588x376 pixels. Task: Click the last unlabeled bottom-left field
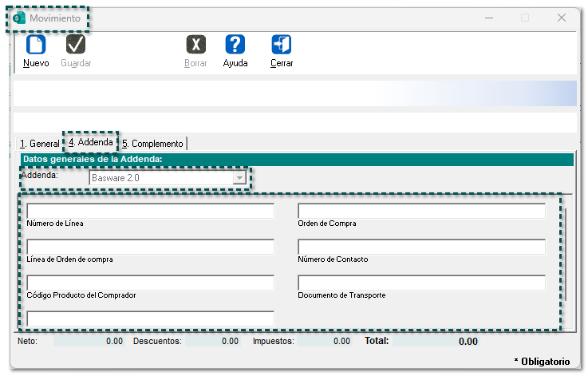150,319
